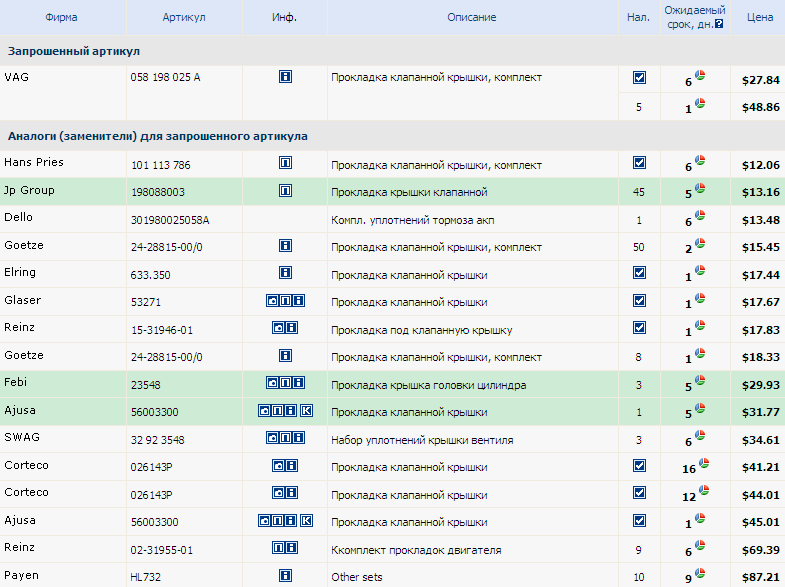Click the 'Аналоги (заменители)' section heading
This screenshot has height=587, width=785.
[158, 136]
